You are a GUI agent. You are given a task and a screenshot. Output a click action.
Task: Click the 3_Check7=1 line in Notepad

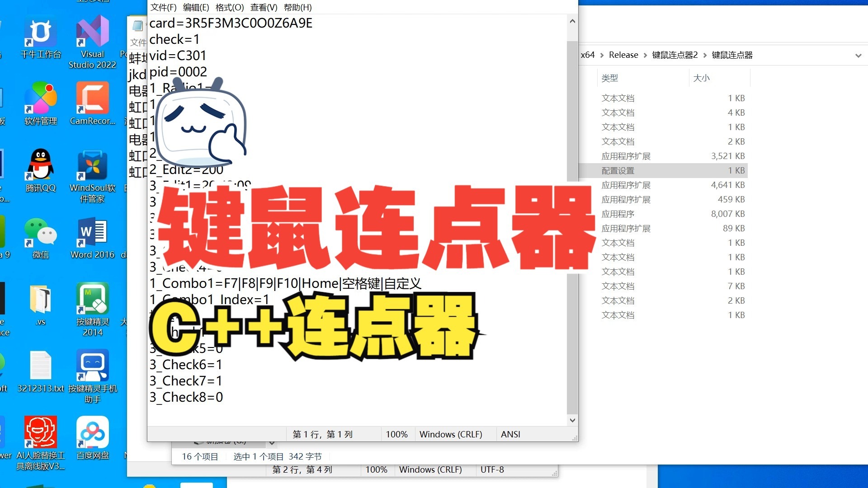point(186,381)
